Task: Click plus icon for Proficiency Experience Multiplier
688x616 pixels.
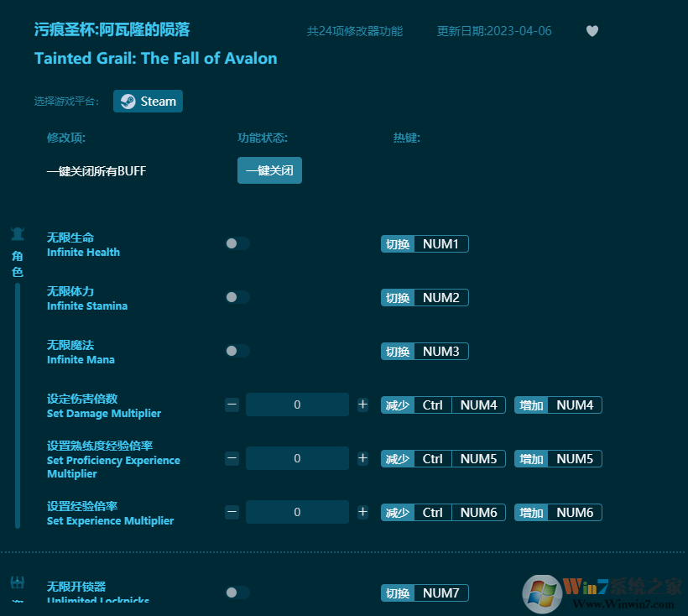Action: pyautogui.click(x=362, y=458)
